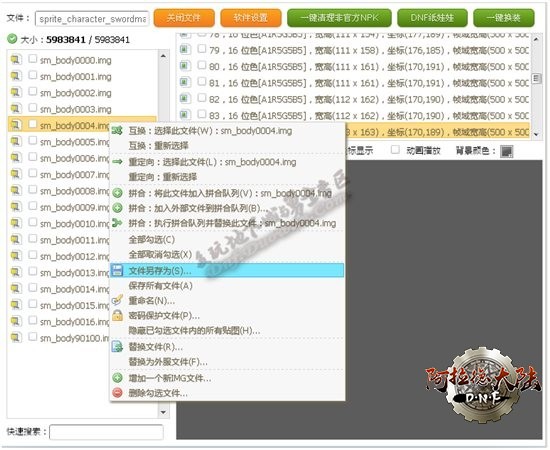Screen dimensions: 550x450
Task: Click the floppy disk icon beside 文件另存为(S)
Action: point(117,270)
